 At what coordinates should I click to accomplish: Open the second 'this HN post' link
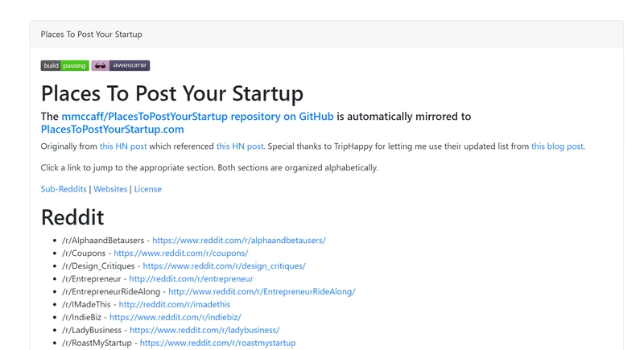[x=239, y=146]
